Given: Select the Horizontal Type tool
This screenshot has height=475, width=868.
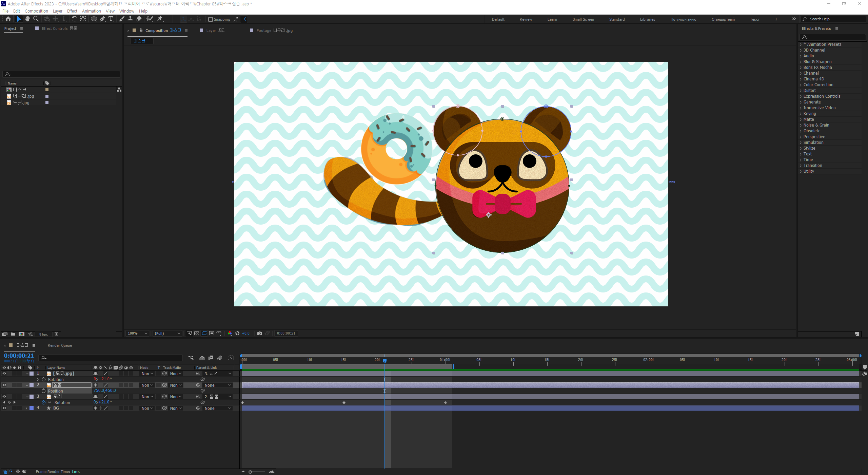Looking at the screenshot, I should [x=111, y=19].
